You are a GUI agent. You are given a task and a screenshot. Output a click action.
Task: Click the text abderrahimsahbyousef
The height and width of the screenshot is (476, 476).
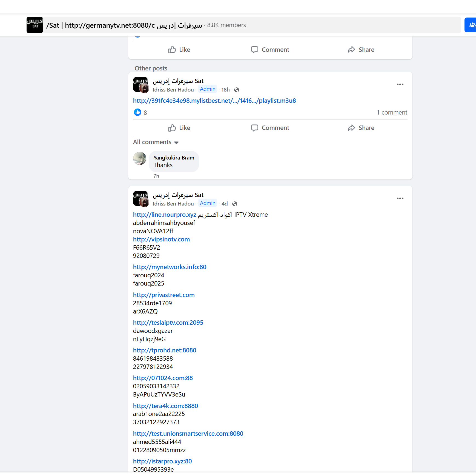point(164,223)
